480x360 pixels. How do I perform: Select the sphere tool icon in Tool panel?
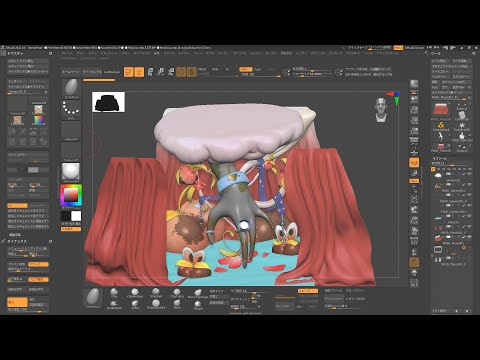(x=462, y=136)
